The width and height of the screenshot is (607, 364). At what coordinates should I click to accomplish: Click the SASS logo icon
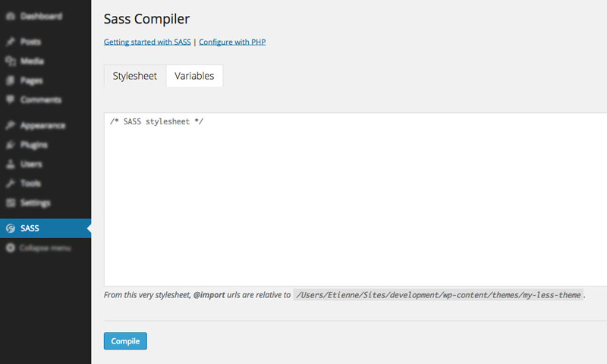(x=11, y=228)
